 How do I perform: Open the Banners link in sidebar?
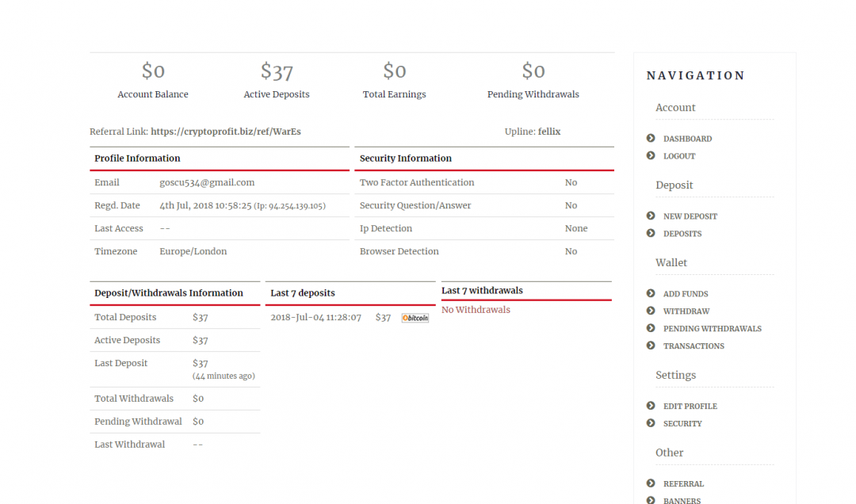tap(681, 500)
